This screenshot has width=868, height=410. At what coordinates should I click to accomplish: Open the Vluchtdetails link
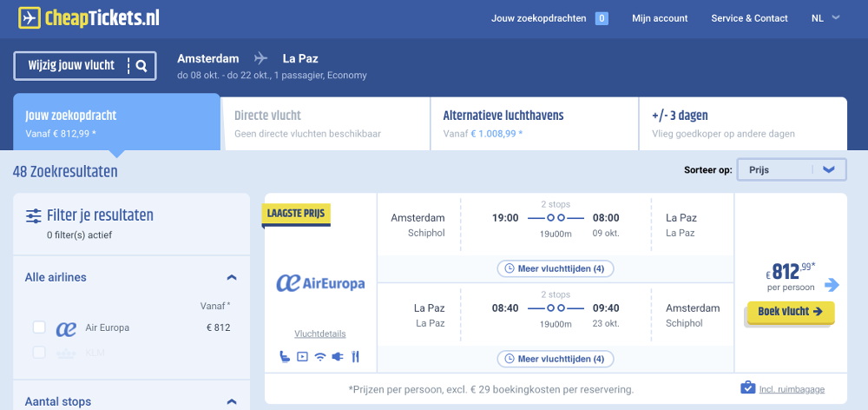pos(320,334)
